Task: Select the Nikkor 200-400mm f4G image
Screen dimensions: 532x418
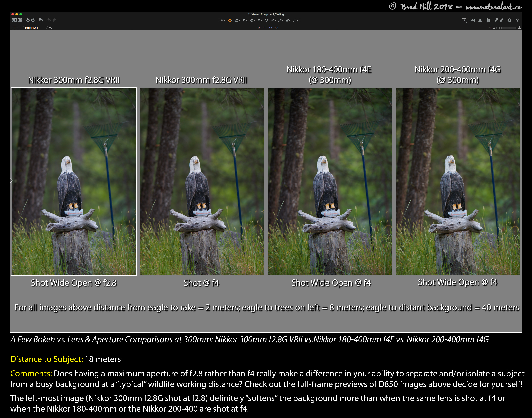Action: pos(458,181)
